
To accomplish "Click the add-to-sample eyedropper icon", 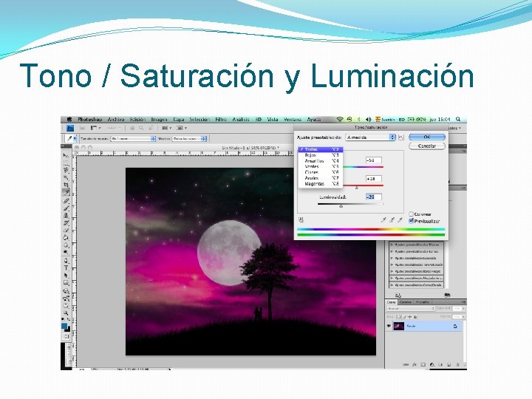I will [x=392, y=220].
